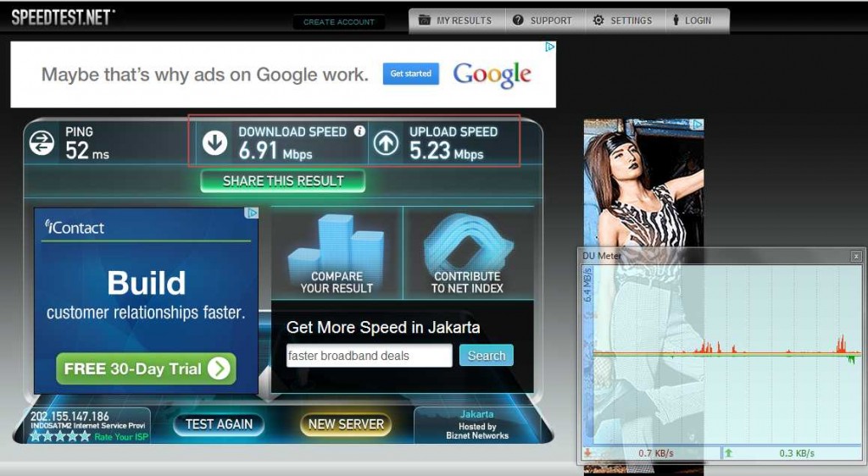
Task: Click Jakarta hosted by Biznet Networks
Action: pyautogui.click(x=477, y=424)
